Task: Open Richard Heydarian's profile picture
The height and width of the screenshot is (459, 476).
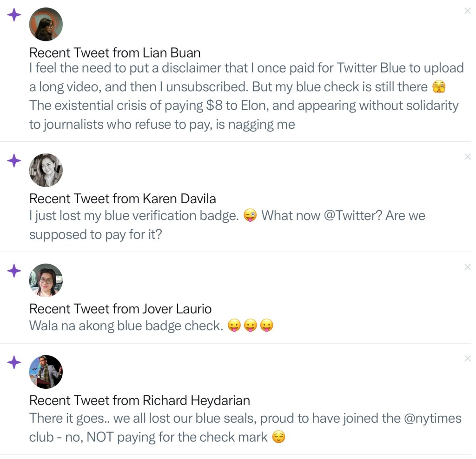Action: 46,372
